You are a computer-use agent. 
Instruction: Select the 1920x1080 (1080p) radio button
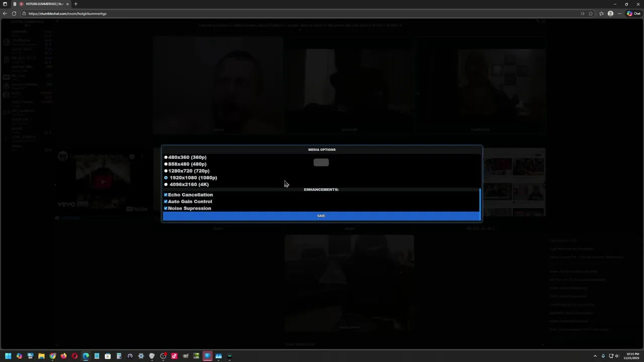pyautogui.click(x=166, y=177)
